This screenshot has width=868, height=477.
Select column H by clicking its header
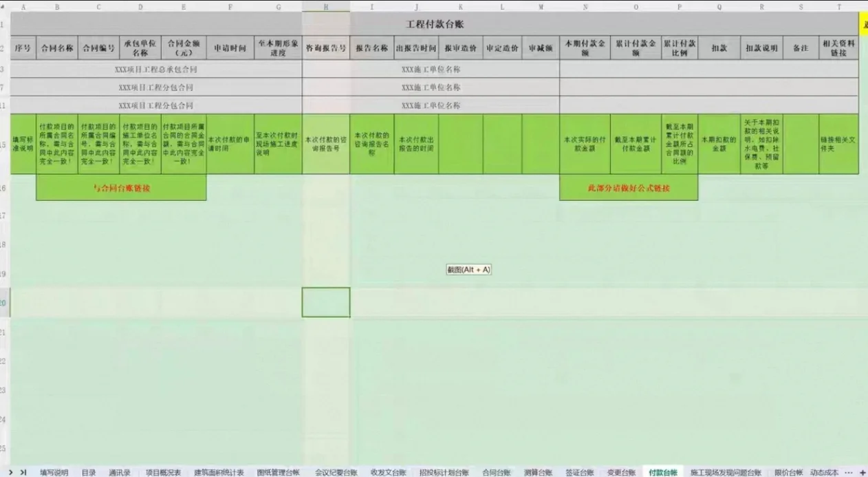[326, 6]
